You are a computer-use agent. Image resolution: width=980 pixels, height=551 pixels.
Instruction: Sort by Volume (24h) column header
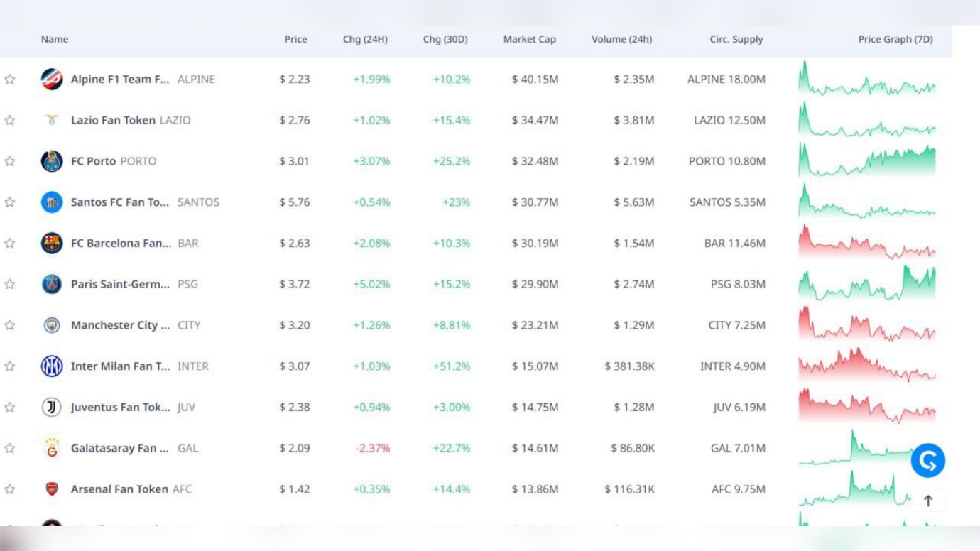tap(621, 39)
